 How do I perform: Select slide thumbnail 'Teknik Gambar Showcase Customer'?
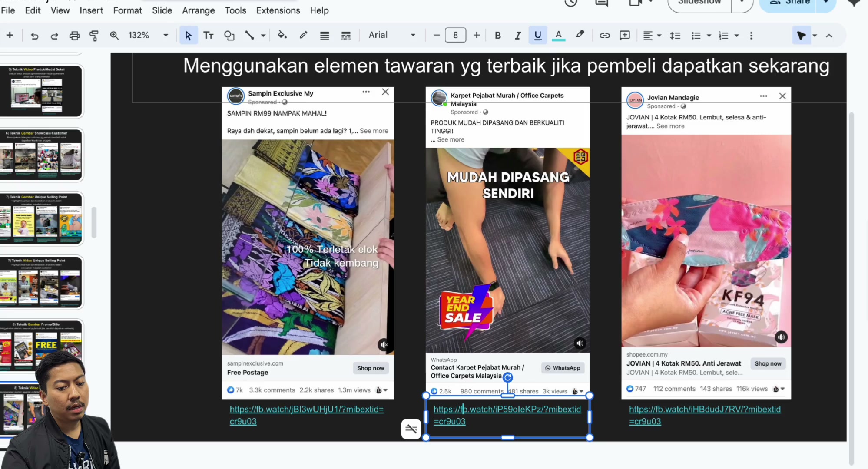[42, 155]
